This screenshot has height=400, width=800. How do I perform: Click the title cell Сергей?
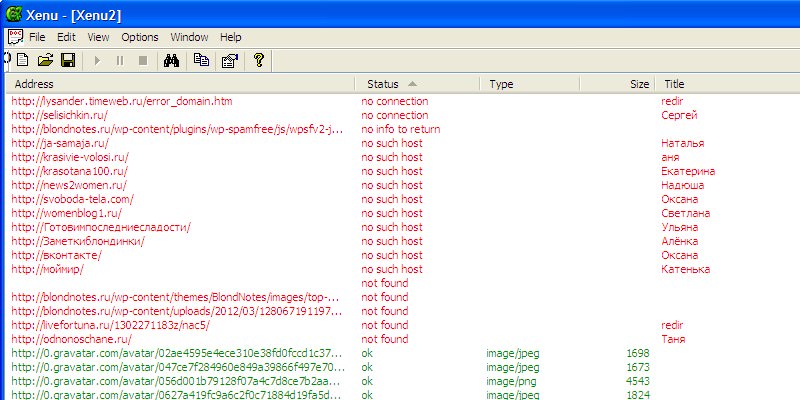(x=679, y=115)
